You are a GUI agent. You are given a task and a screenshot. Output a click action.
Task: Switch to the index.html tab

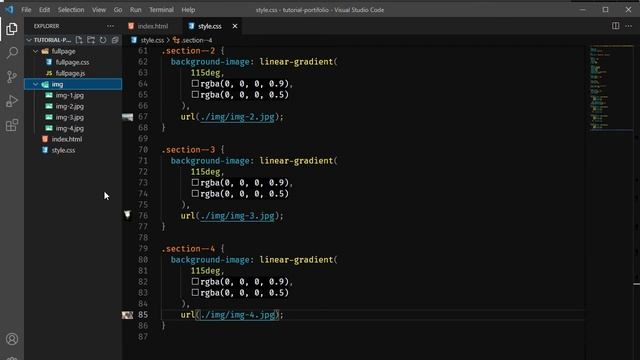pos(152,26)
